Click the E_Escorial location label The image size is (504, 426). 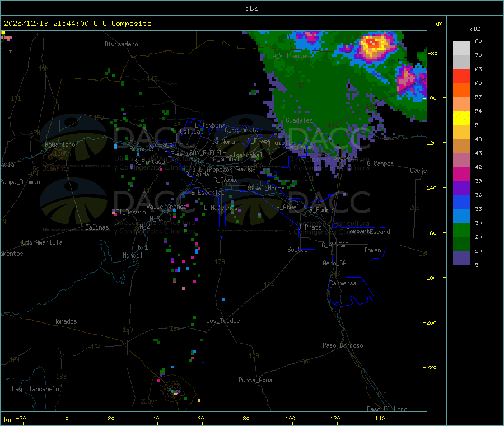[207, 193]
